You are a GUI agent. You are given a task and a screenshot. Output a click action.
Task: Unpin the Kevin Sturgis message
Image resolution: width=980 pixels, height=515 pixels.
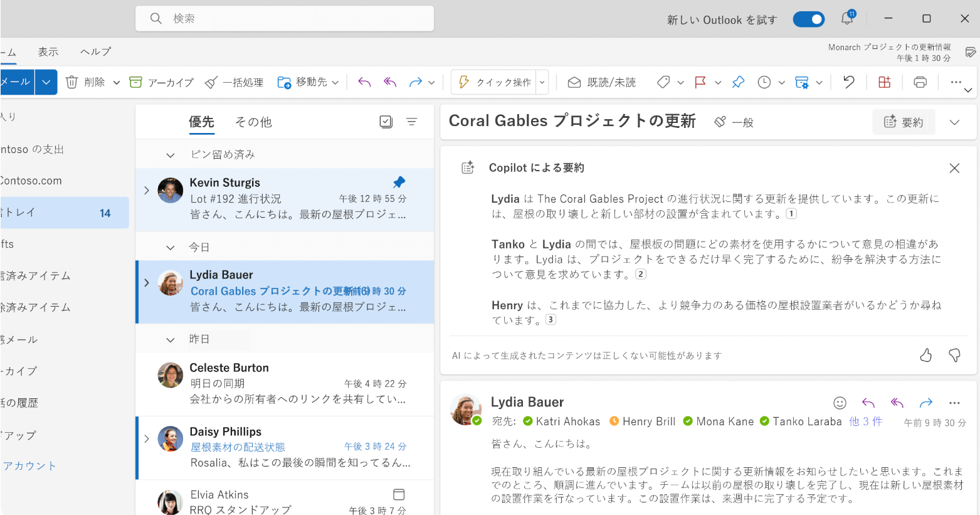[x=399, y=182]
